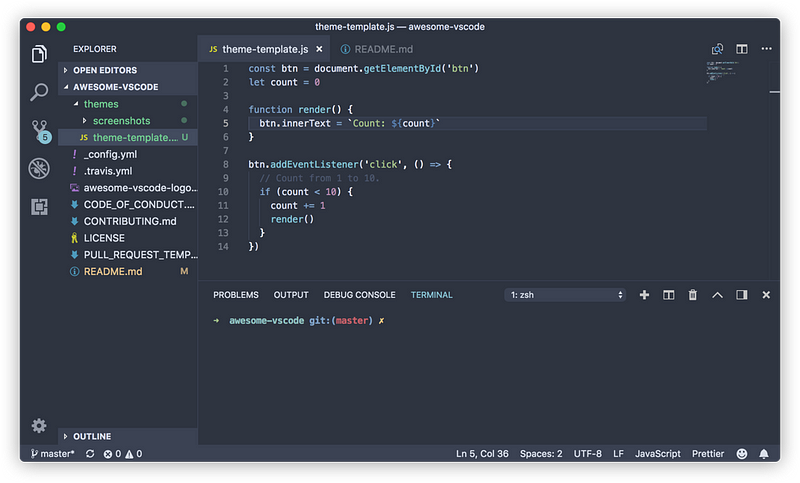The height and width of the screenshot is (483, 800).
Task: Split the editor to the right
Action: point(741,49)
